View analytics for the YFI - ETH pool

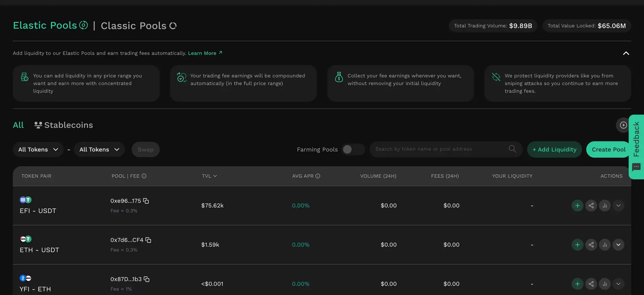tap(605, 284)
